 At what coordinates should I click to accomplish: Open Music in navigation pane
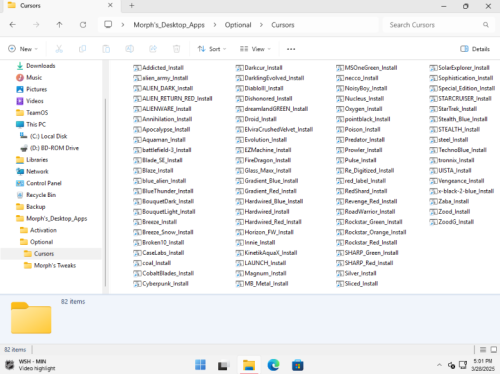(x=34, y=77)
